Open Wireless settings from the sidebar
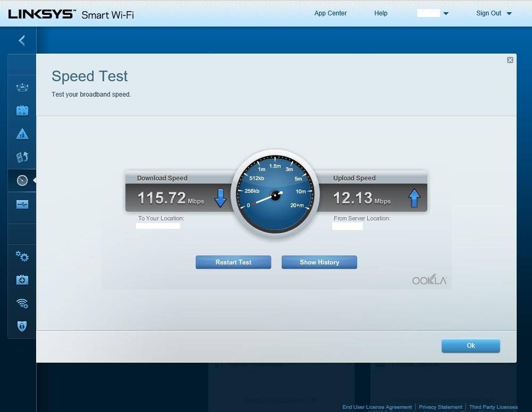 click(22, 303)
